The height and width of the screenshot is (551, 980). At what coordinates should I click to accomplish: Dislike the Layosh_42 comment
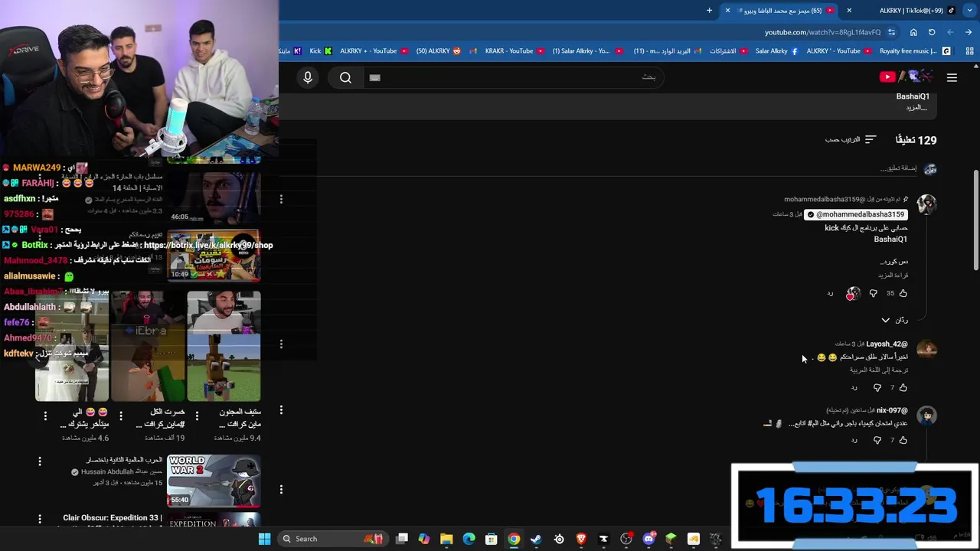tap(877, 387)
